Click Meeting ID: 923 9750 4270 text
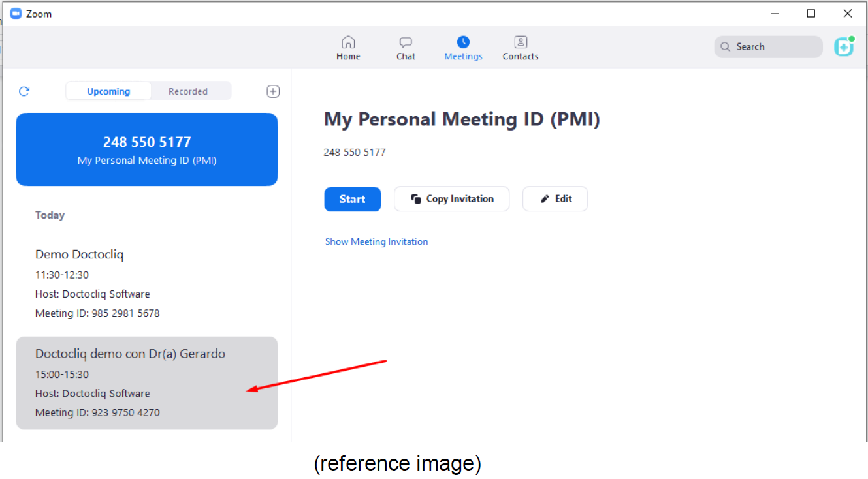This screenshot has height=479, width=868. [x=97, y=412]
